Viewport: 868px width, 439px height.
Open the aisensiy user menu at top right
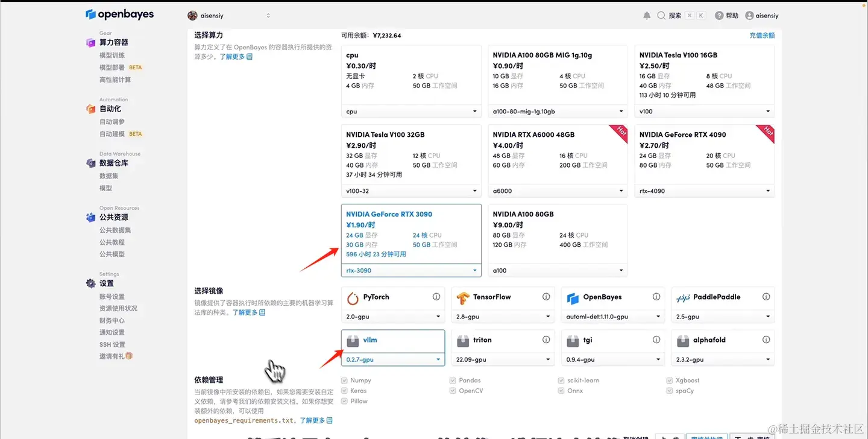(762, 16)
